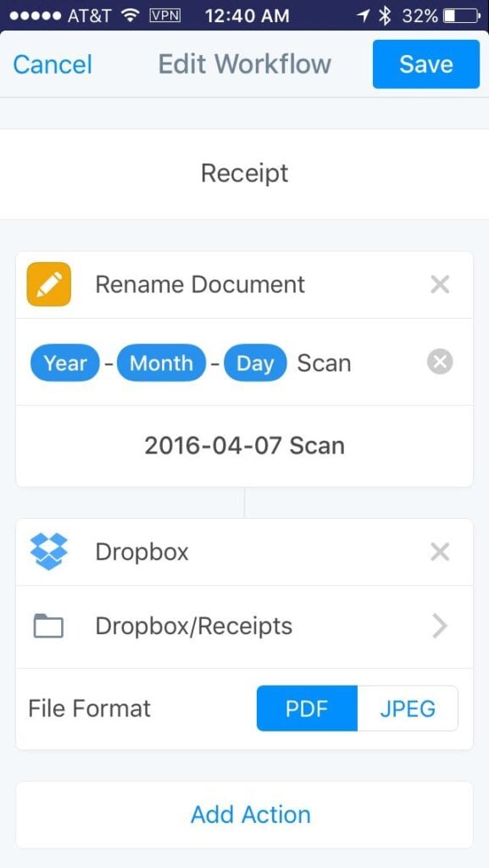Image resolution: width=489 pixels, height=868 pixels.
Task: Switch file format to JPEG
Action: point(408,709)
